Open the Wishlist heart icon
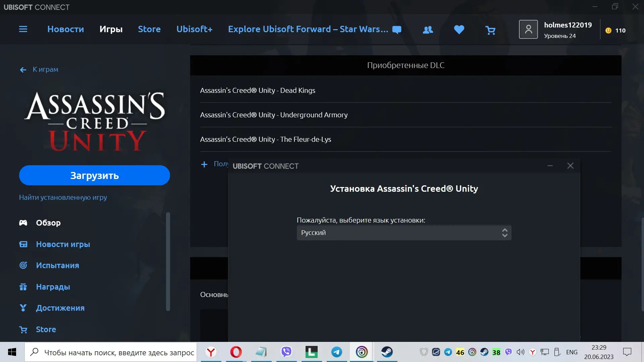Viewport: 644px width, 362px height. pyautogui.click(x=459, y=30)
